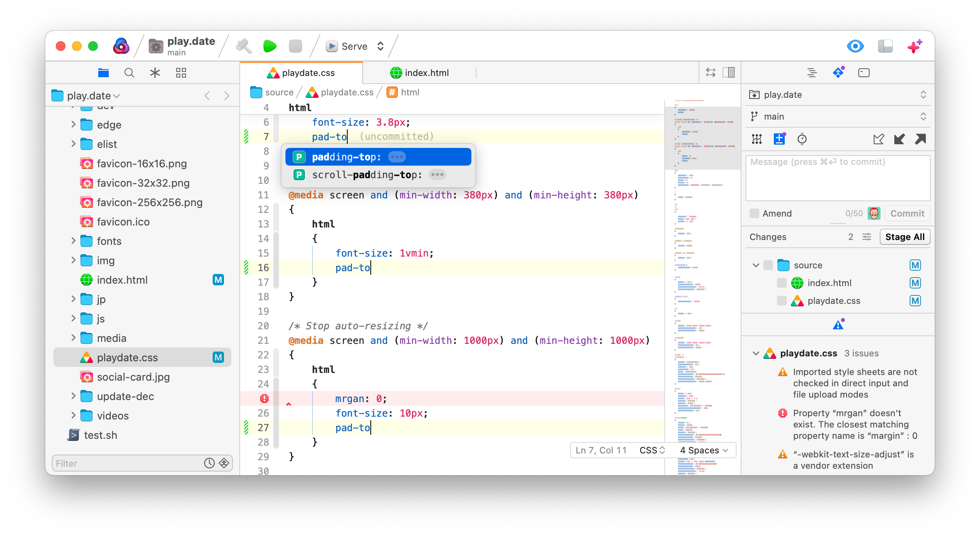The image size is (980, 535).
Task: Check the playdate.css staging checkbox
Action: pyautogui.click(x=781, y=300)
